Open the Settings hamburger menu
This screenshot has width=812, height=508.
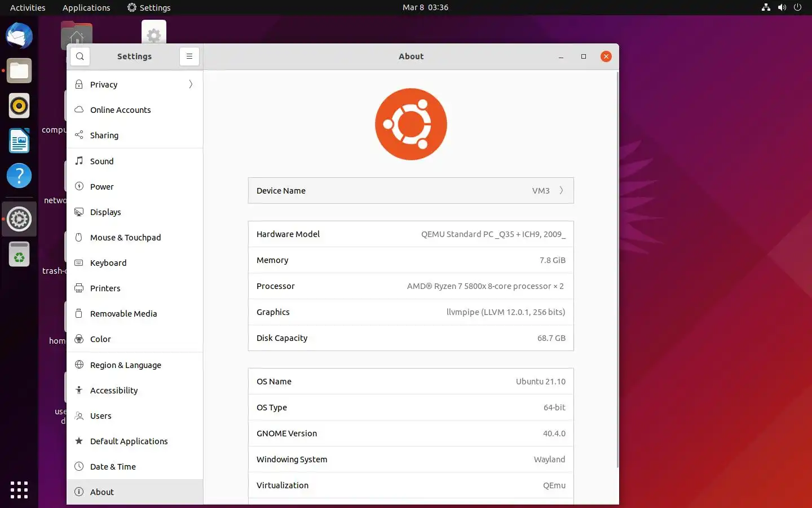[x=189, y=56]
